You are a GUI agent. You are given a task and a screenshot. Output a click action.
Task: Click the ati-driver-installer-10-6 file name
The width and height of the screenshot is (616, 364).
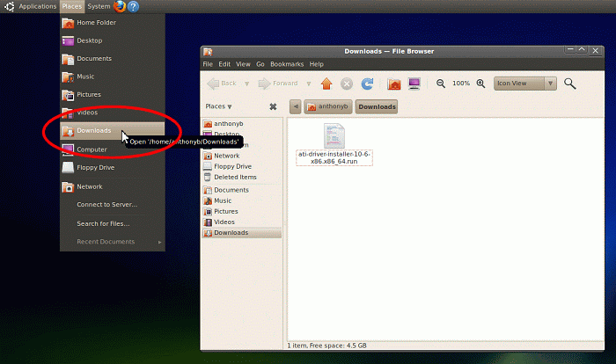coord(334,158)
